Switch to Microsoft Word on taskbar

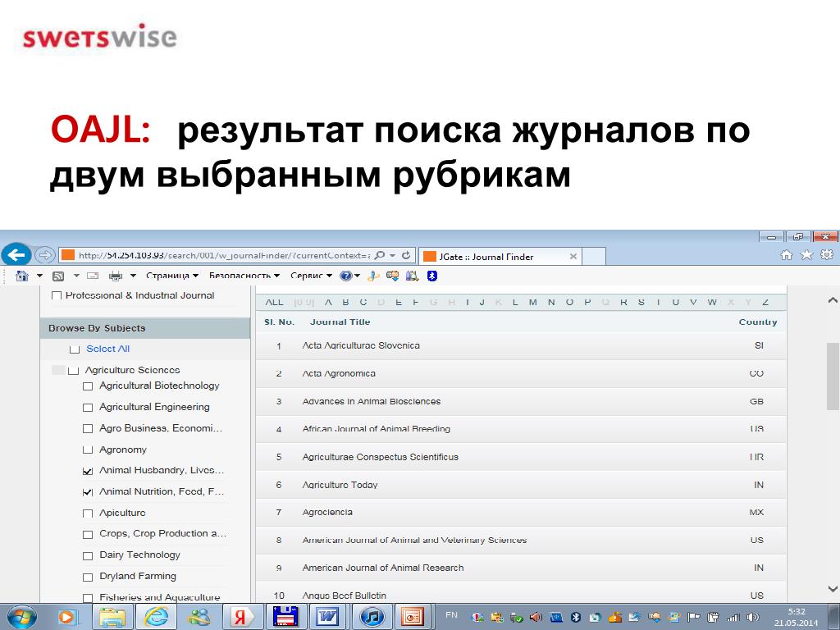click(x=328, y=617)
